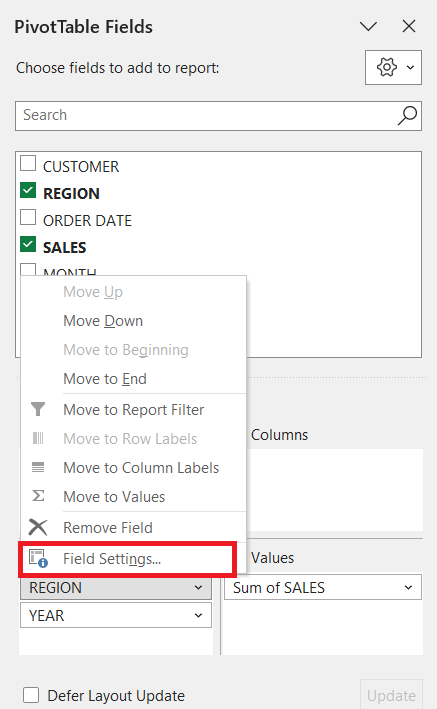Screen dimensions: 437x709
Task: Click the Field Settings icon
Action: click(x=38, y=558)
